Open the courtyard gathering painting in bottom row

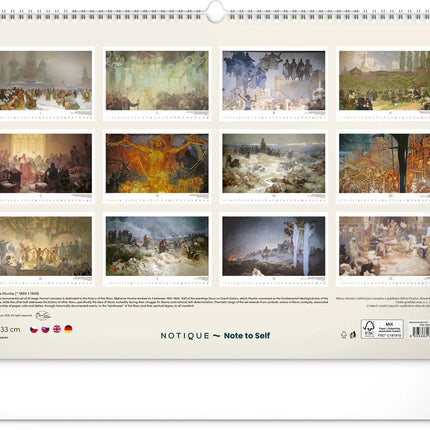[385, 246]
